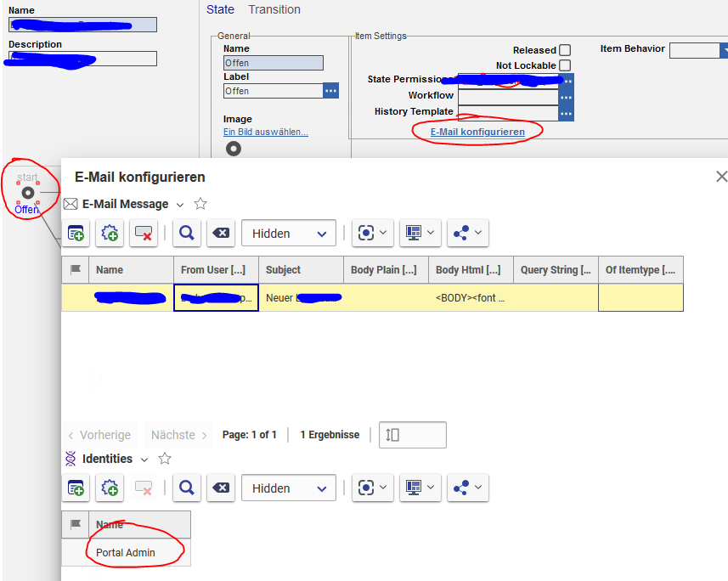Screen dimensions: 728x581
Task: Click the clear search icon in E-Mail Message toolbar
Action: (x=220, y=233)
